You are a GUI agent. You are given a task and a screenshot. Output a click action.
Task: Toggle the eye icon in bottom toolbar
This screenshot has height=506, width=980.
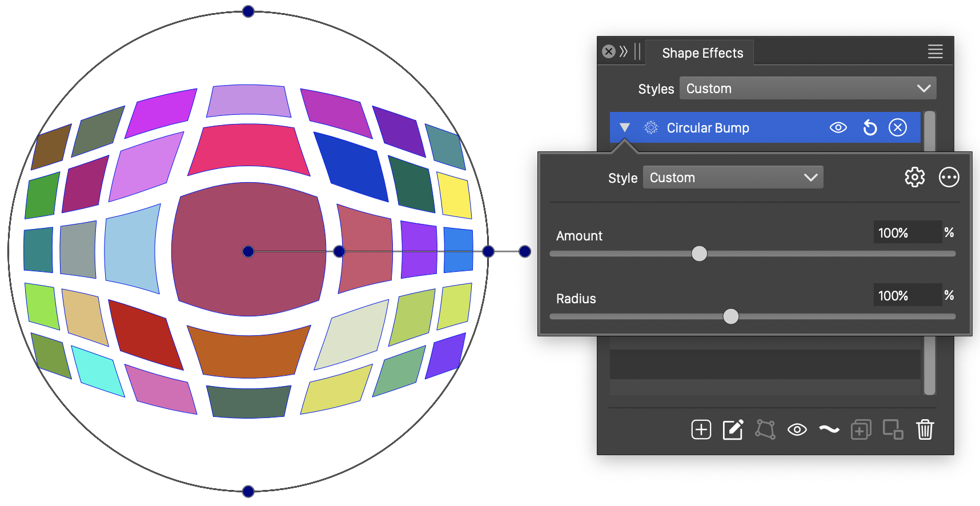coord(797,429)
